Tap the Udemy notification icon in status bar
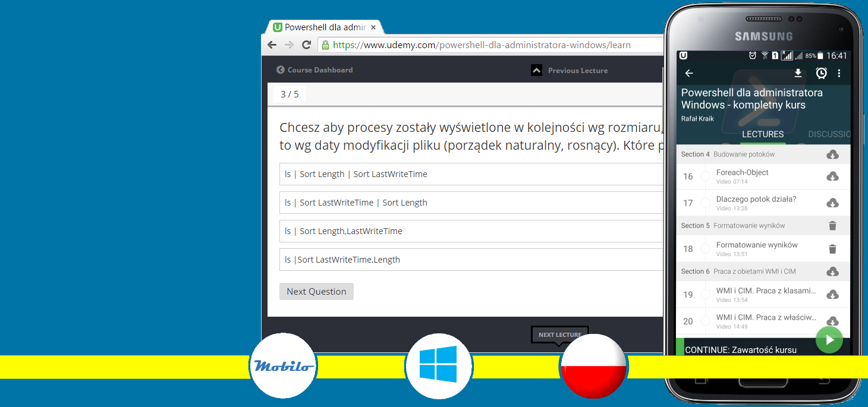This screenshot has width=868, height=407. 684,55
